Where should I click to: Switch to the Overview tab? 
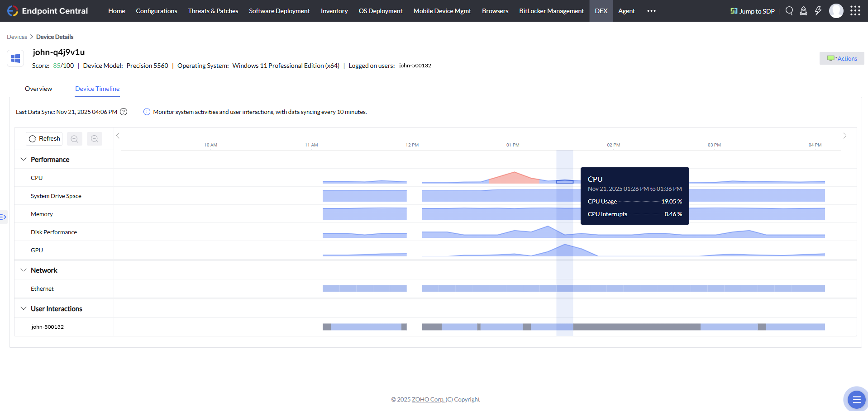(38, 89)
